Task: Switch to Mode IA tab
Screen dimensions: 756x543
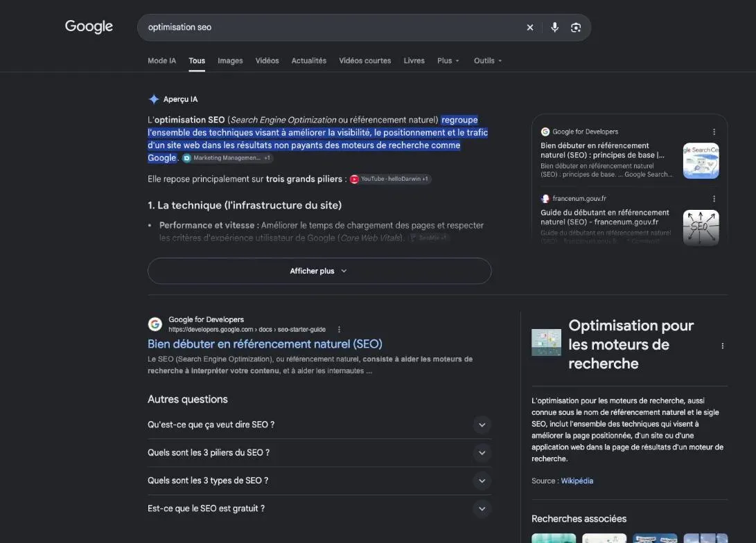Action: click(161, 61)
